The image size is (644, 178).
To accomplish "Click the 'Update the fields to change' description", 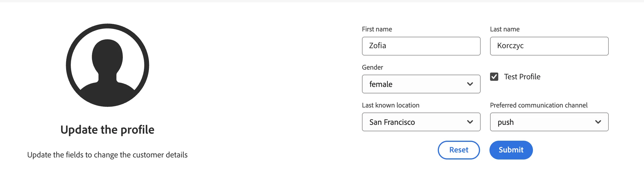I will tap(107, 155).
